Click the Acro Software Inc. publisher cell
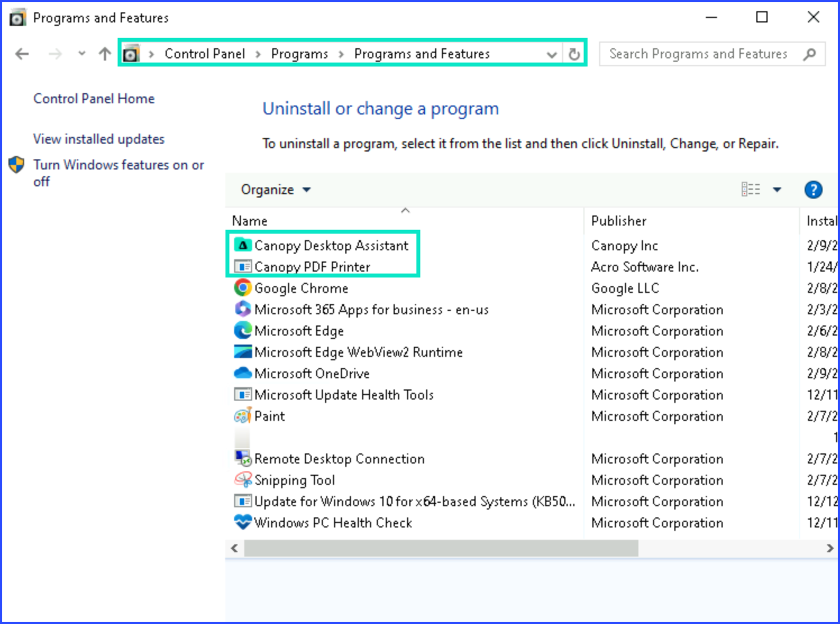840x624 pixels. pyautogui.click(x=645, y=267)
